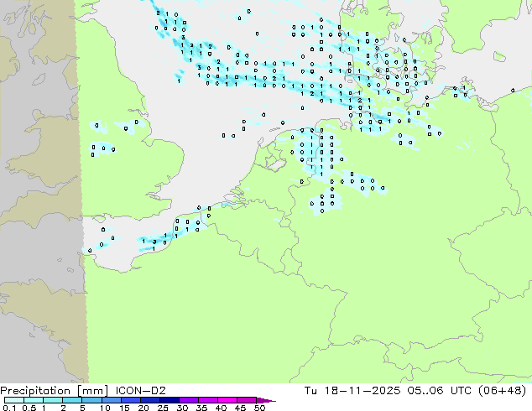532x411 pixels.
Task: Select the 20–25 mm dark blue swatch
Action: (x=150, y=400)
